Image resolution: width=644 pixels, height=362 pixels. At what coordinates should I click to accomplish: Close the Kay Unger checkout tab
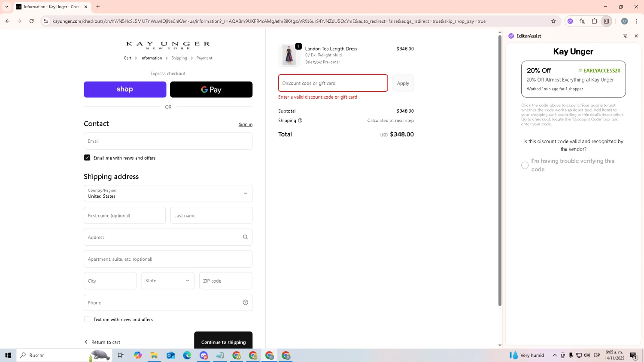86,7
